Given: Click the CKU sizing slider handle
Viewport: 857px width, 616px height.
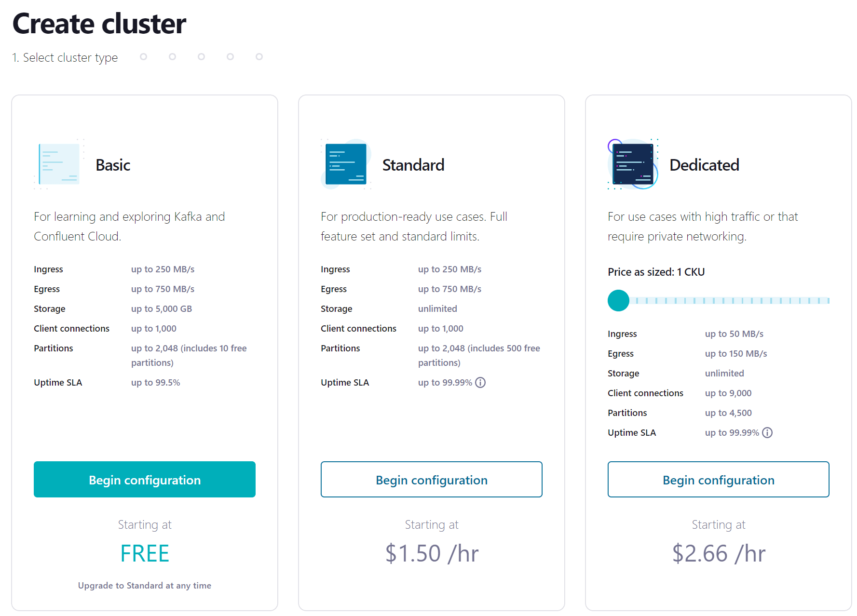Looking at the screenshot, I should pos(618,300).
